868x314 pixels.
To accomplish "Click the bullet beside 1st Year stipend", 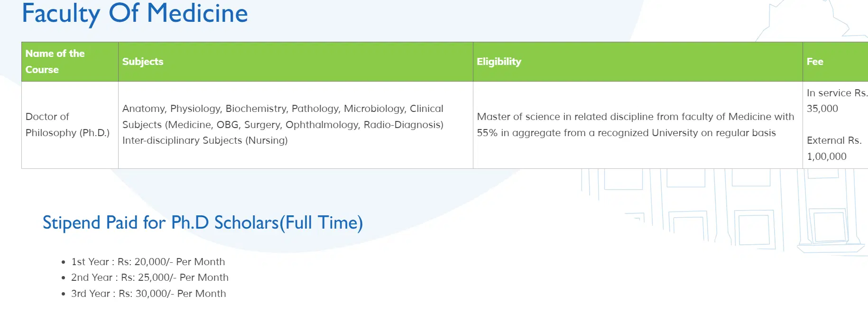I will [64, 262].
